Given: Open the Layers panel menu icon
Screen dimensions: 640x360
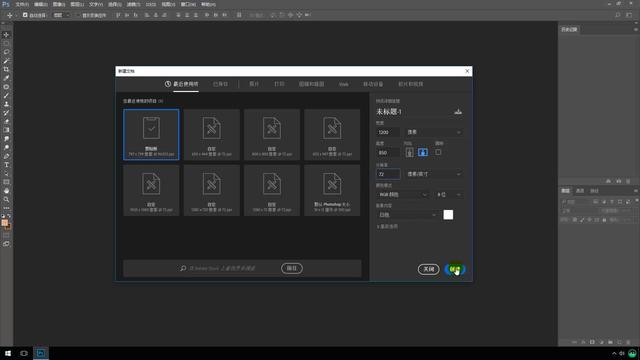Looking at the screenshot, I should pos(636,191).
